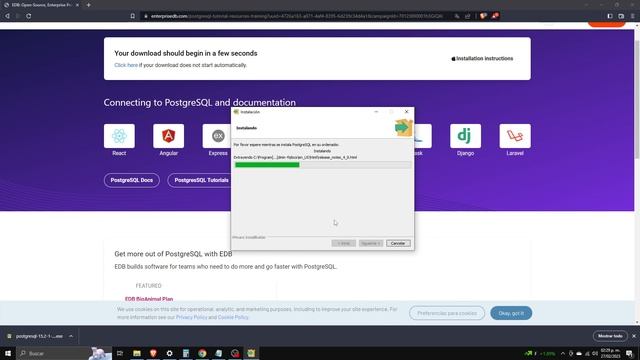Select the EDB Open Source browser tab

click(41, 5)
